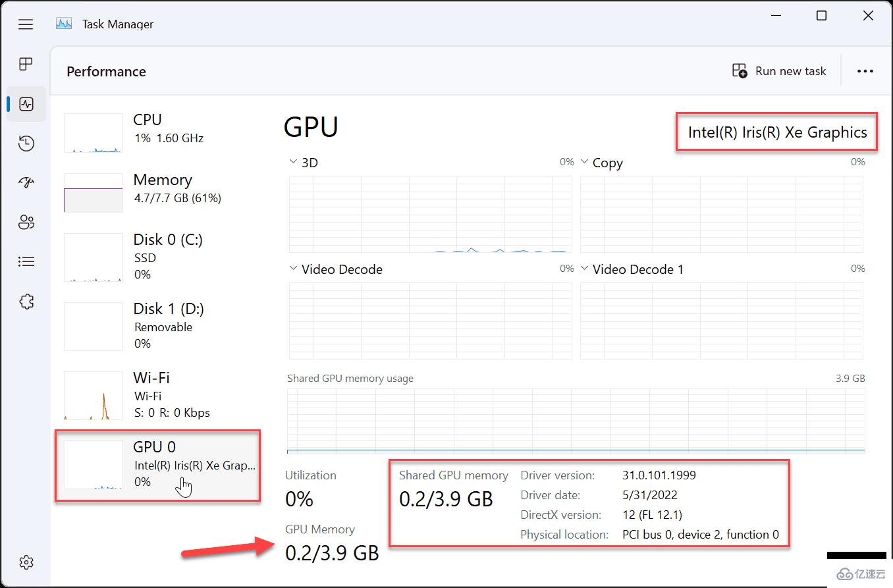Image resolution: width=893 pixels, height=588 pixels.
Task: Click the Run new task icon
Action: click(x=740, y=71)
